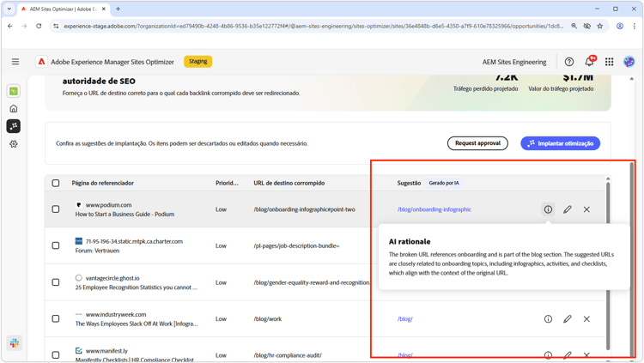Select the green site icon in sidebar

(x=14, y=91)
